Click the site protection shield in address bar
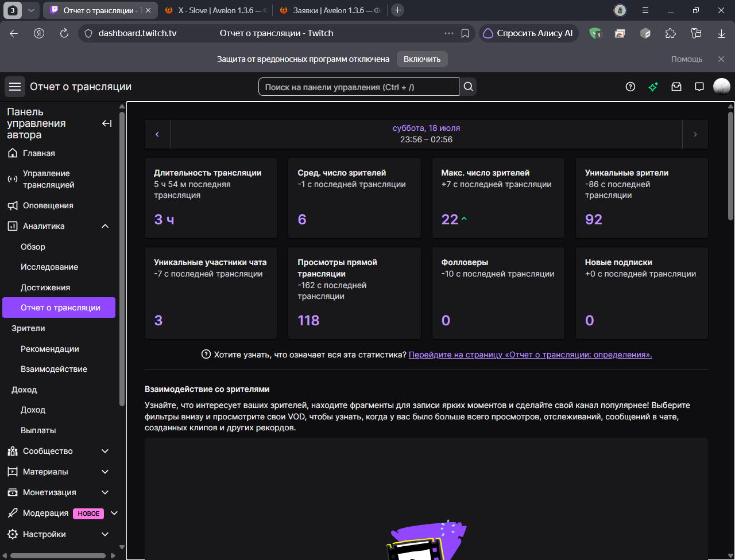The height and width of the screenshot is (560, 735). pyautogui.click(x=88, y=33)
